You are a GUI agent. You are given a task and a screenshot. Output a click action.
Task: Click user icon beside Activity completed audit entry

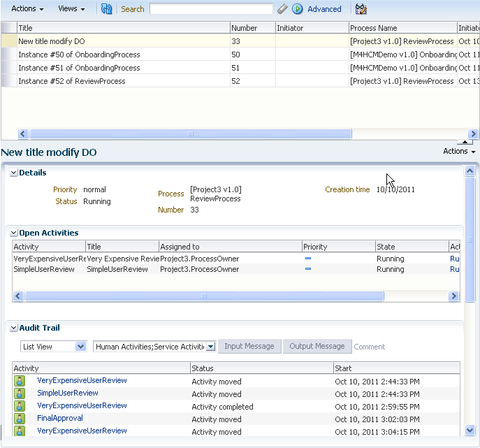(20, 406)
